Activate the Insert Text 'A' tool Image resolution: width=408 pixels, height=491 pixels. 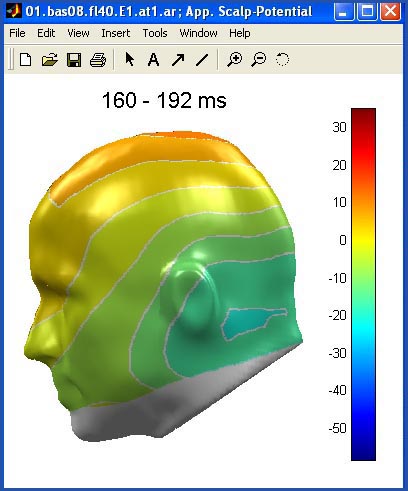tap(153, 60)
